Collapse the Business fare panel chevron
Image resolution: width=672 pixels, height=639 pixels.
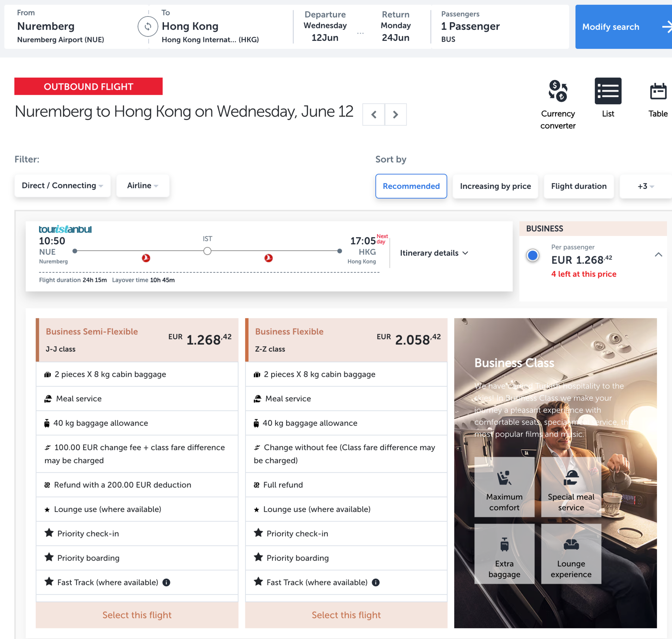(x=658, y=254)
